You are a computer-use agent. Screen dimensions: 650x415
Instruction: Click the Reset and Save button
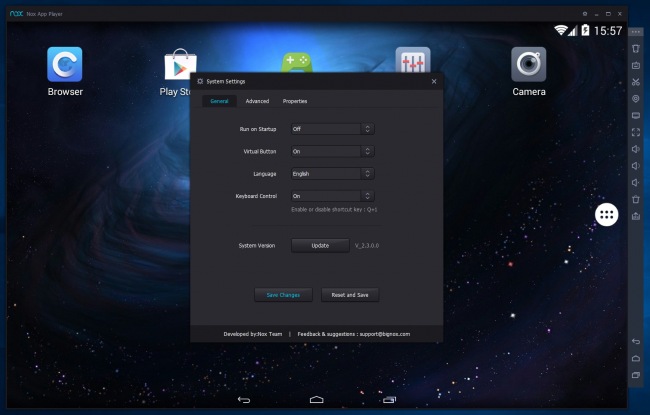coord(350,295)
